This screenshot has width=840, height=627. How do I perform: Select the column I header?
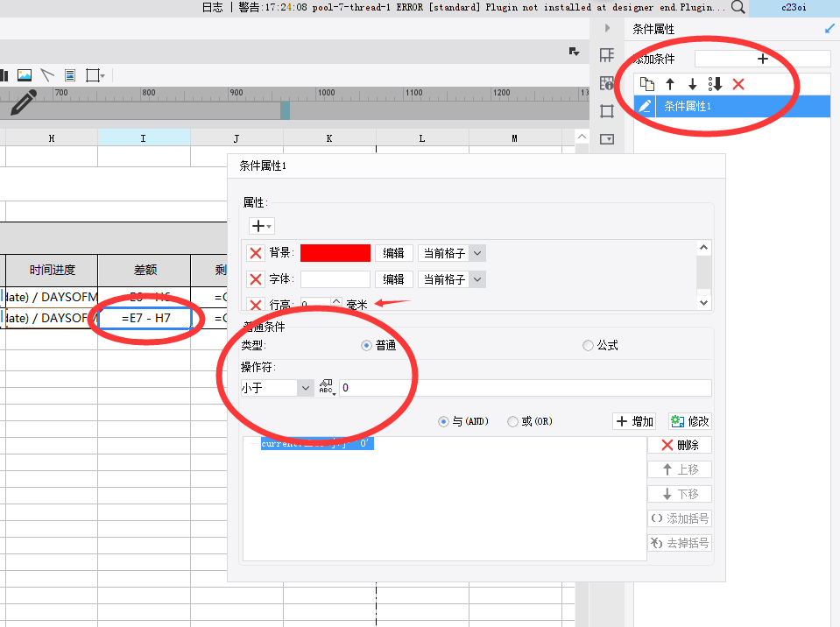click(144, 138)
